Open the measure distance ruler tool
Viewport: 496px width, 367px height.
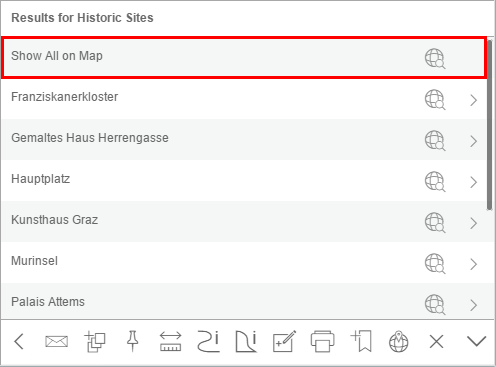[x=171, y=341]
